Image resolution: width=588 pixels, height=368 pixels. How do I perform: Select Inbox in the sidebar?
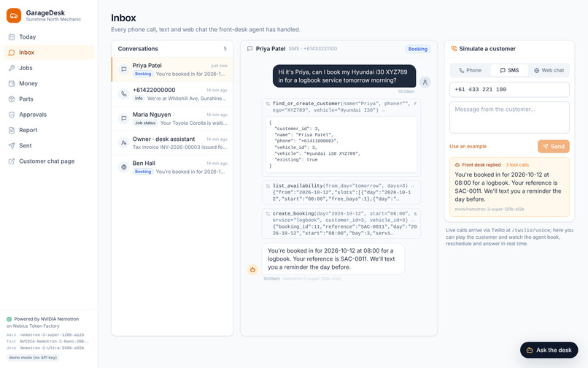[48, 52]
